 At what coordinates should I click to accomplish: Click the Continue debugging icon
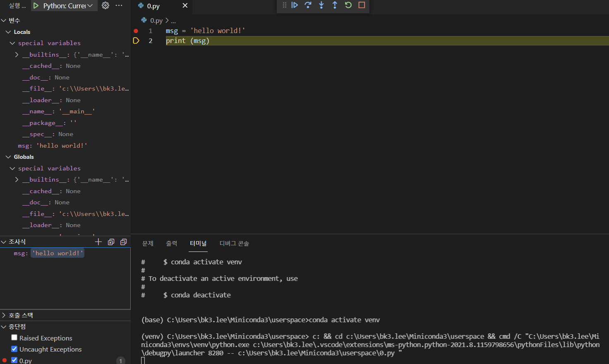coord(295,5)
